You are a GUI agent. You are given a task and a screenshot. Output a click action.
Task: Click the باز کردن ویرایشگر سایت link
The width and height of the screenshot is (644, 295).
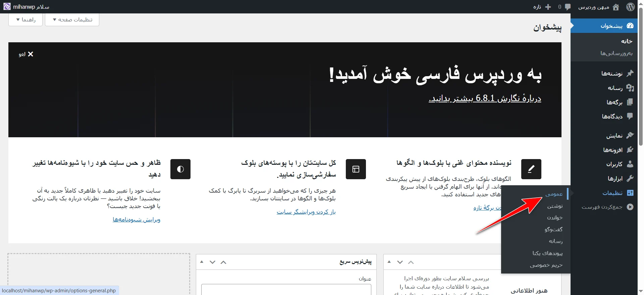(306, 212)
